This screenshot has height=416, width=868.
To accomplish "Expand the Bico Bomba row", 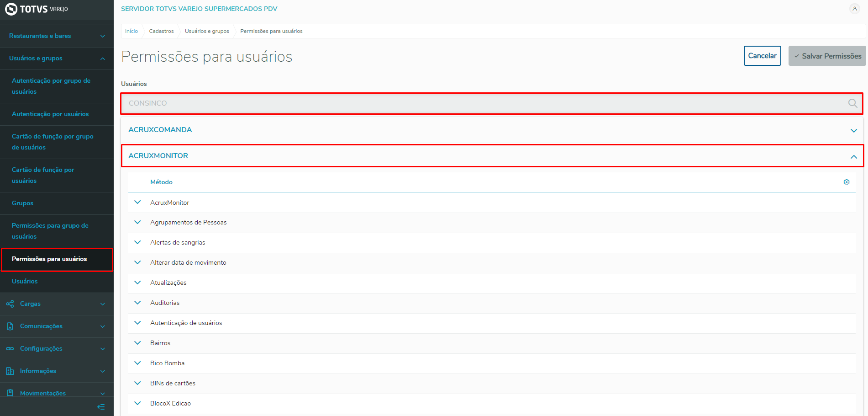I will 137,363.
